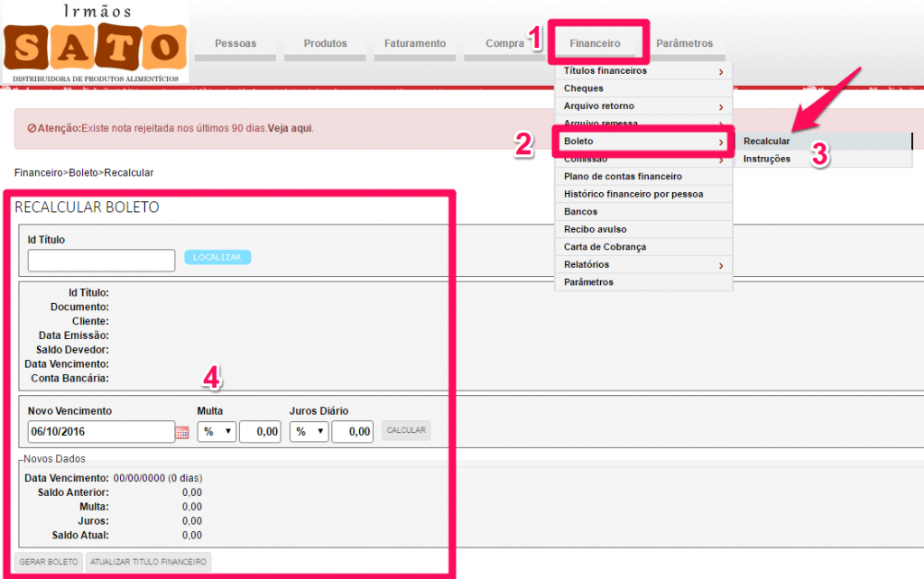The height and width of the screenshot is (579, 924).
Task: Open the Multa percent type dropdown
Action: [x=217, y=432]
